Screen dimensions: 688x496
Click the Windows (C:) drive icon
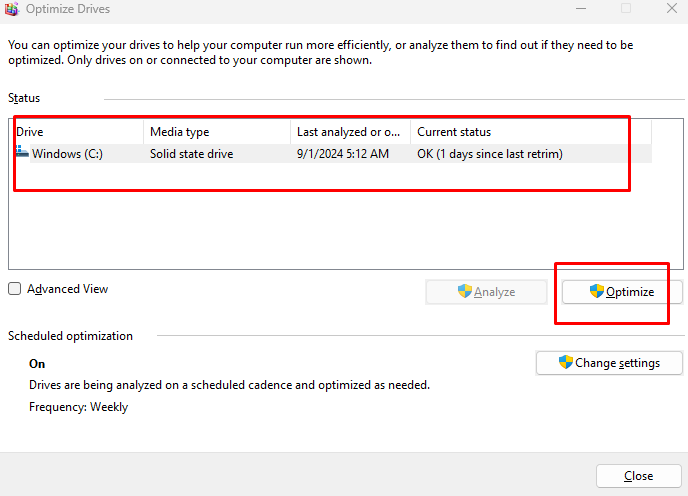[22, 153]
